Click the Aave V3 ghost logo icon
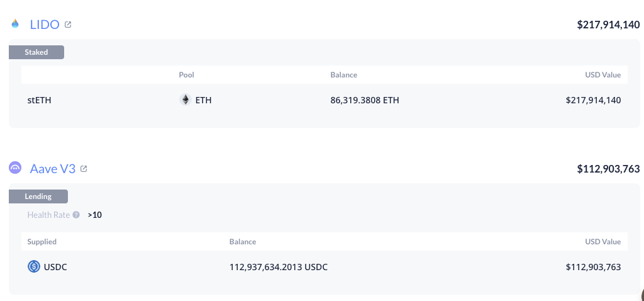Viewport: 644px width, 301px height. click(x=15, y=168)
